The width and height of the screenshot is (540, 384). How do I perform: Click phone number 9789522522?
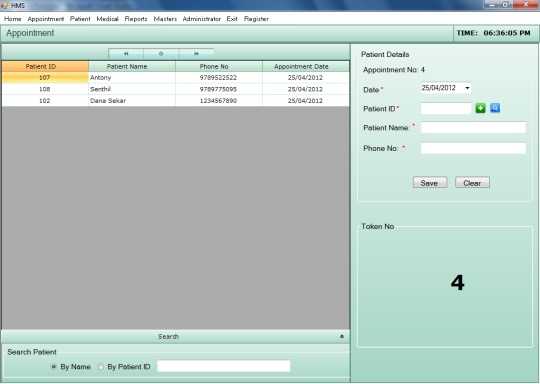(219, 77)
